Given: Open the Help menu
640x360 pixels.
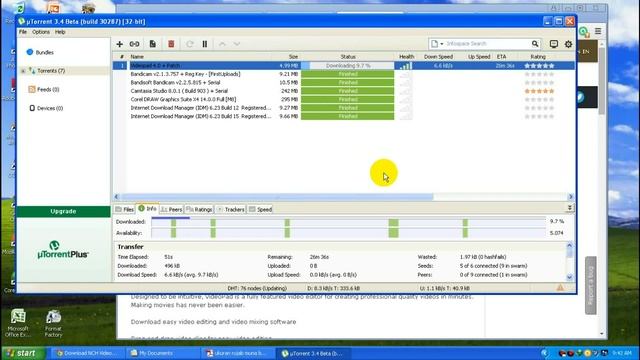Looking at the screenshot, I should [60, 32].
